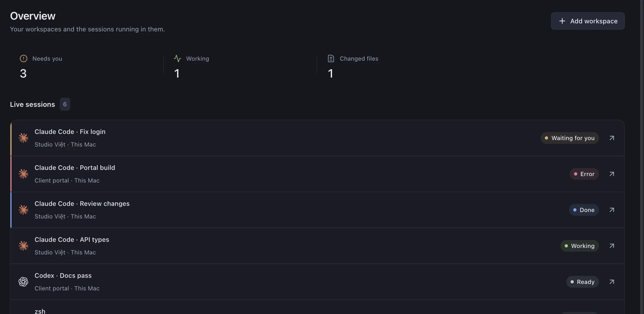This screenshot has height=314, width=644.
Task: Select the Claude Code · Fix login title
Action: point(70,132)
